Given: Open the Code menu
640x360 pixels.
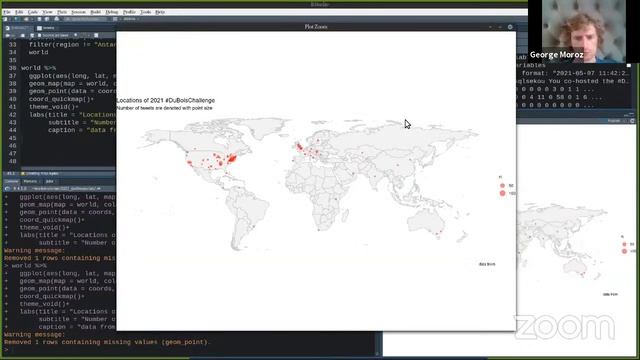Looking at the screenshot, I should pyautogui.click(x=33, y=12).
